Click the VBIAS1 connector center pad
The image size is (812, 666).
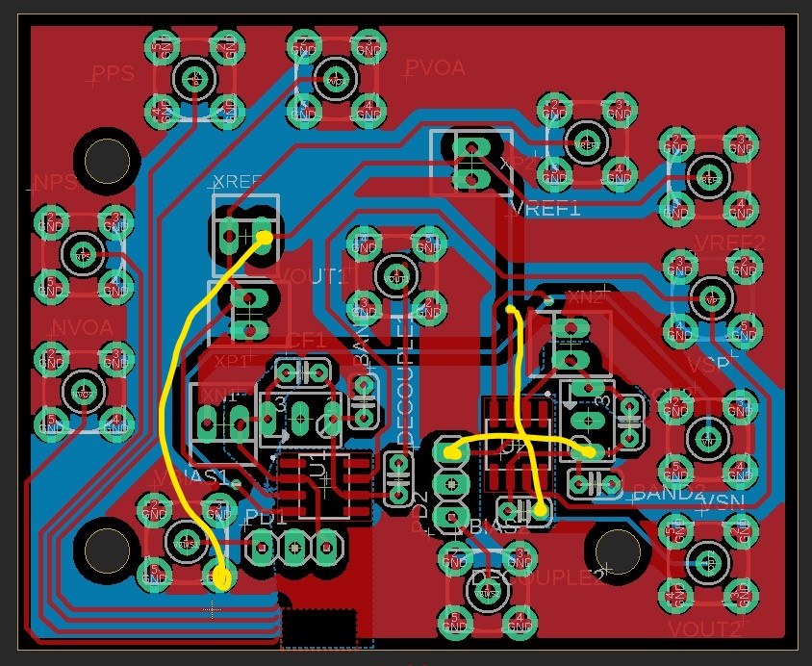pyautogui.click(x=186, y=542)
